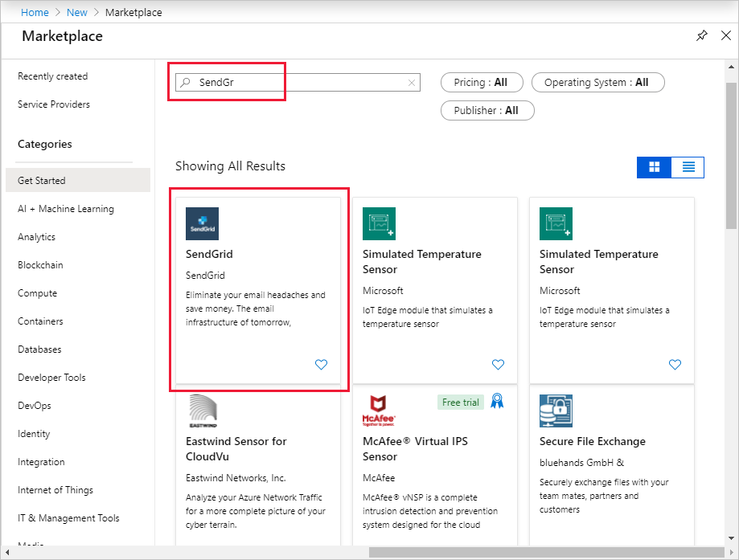739x560 pixels.
Task: Click the Eastwind Networks, Inc. publisher text
Action: point(236,478)
